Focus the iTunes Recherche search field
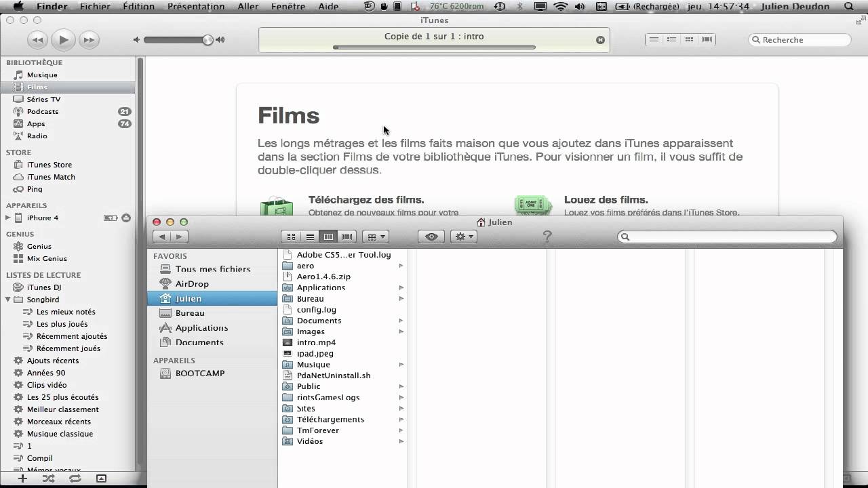Screen dimensions: 868x488 coord(800,40)
